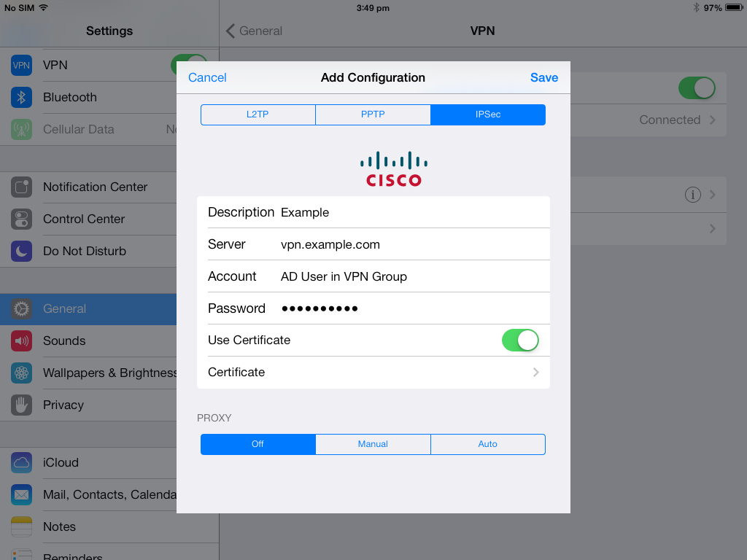
Task: Tap the Mail envelope icon
Action: click(21, 495)
